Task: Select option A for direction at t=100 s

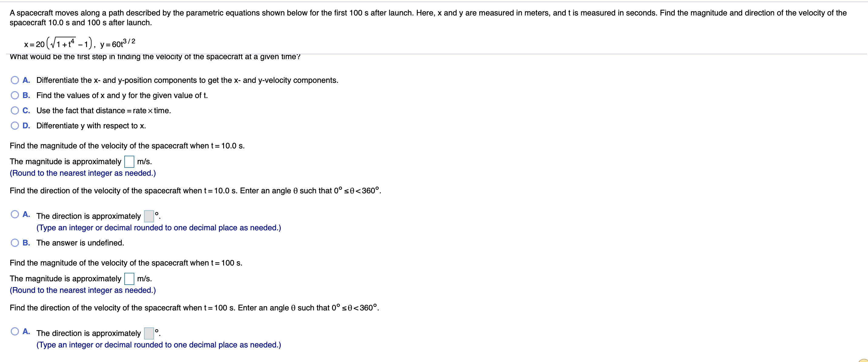Action: tap(15, 331)
